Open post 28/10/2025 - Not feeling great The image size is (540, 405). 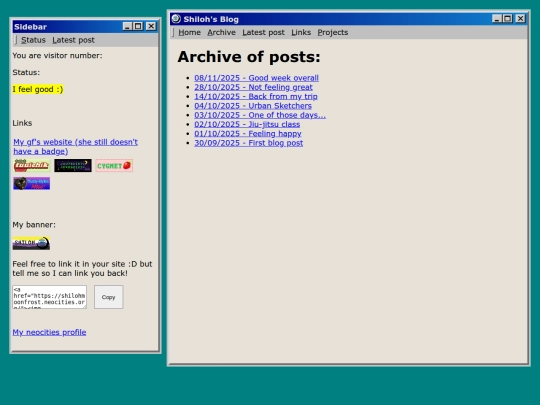pos(253,87)
